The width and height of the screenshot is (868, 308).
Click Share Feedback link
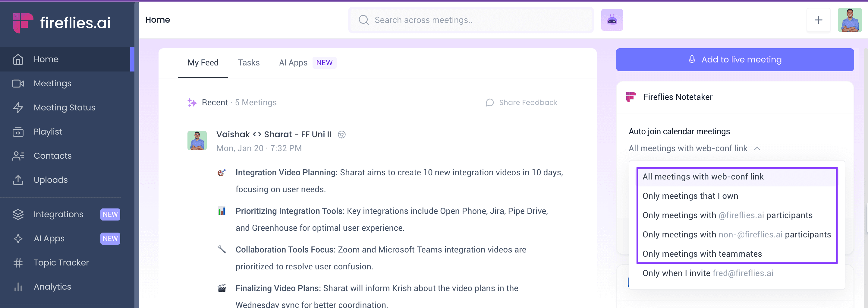pyautogui.click(x=528, y=103)
